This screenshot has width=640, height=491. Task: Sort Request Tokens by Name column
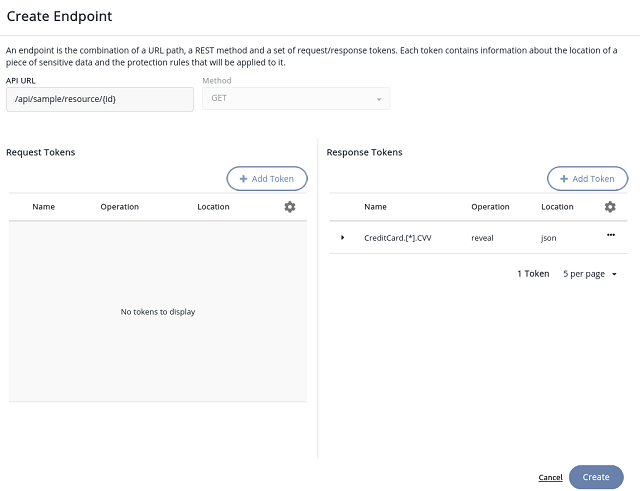click(x=43, y=207)
